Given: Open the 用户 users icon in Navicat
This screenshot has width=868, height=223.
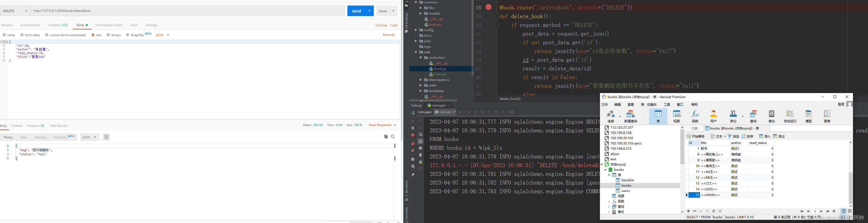Looking at the screenshot, I should pyautogui.click(x=713, y=116).
